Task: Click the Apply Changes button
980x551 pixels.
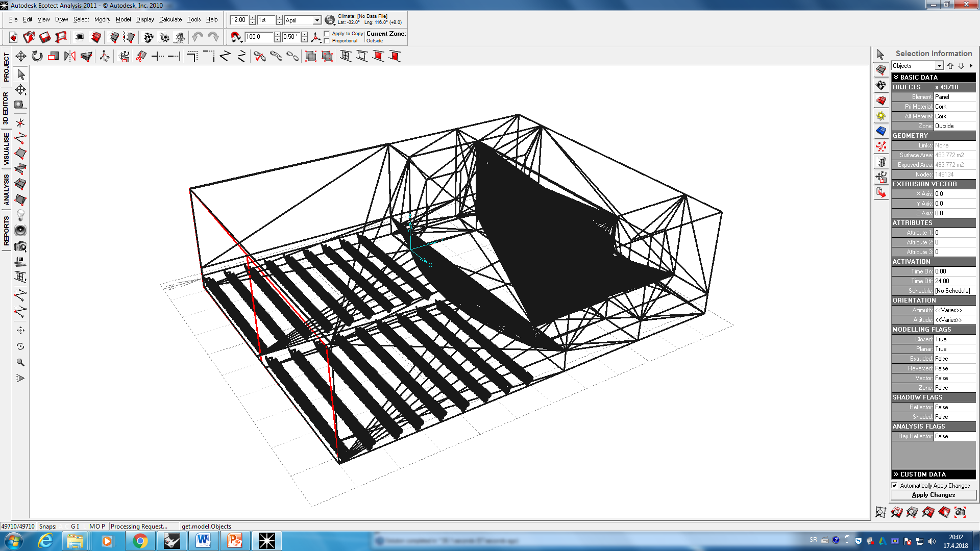Action: click(x=933, y=495)
